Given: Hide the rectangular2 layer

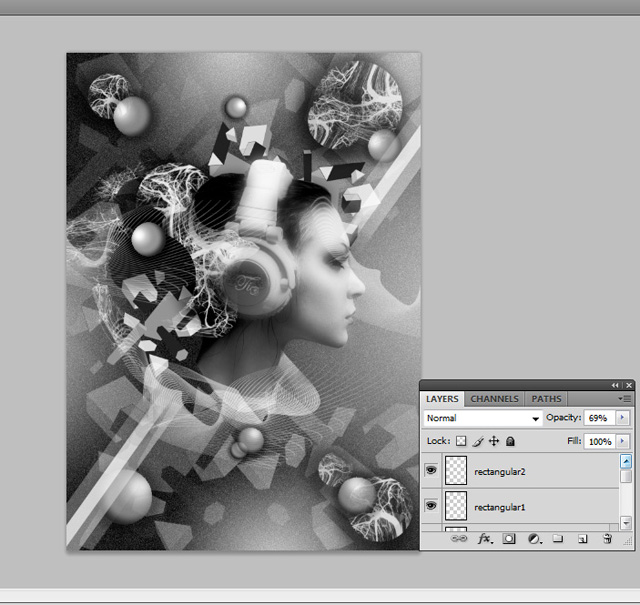Looking at the screenshot, I should pyautogui.click(x=431, y=468).
